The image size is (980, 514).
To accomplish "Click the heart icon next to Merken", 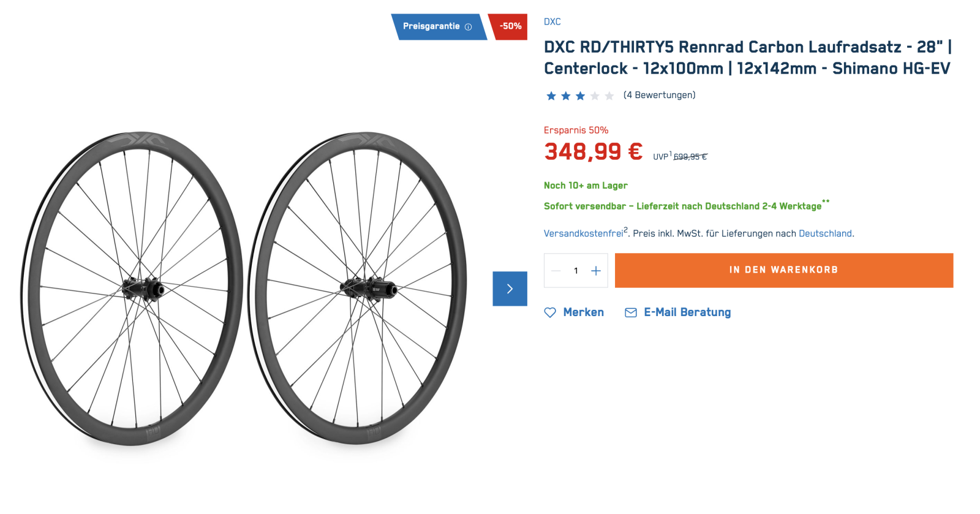I will tap(550, 312).
